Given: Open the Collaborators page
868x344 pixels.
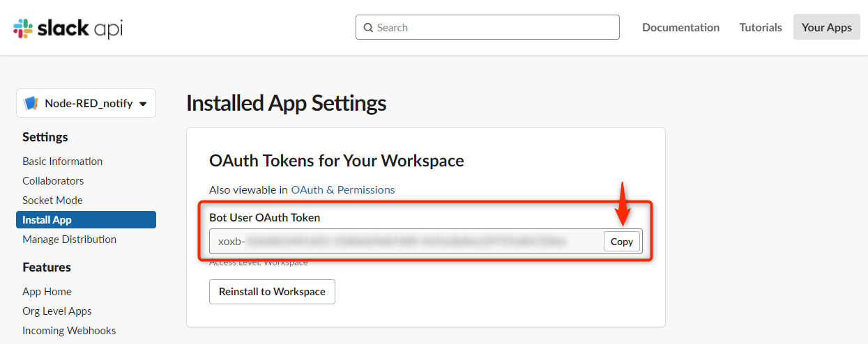Looking at the screenshot, I should tap(53, 180).
